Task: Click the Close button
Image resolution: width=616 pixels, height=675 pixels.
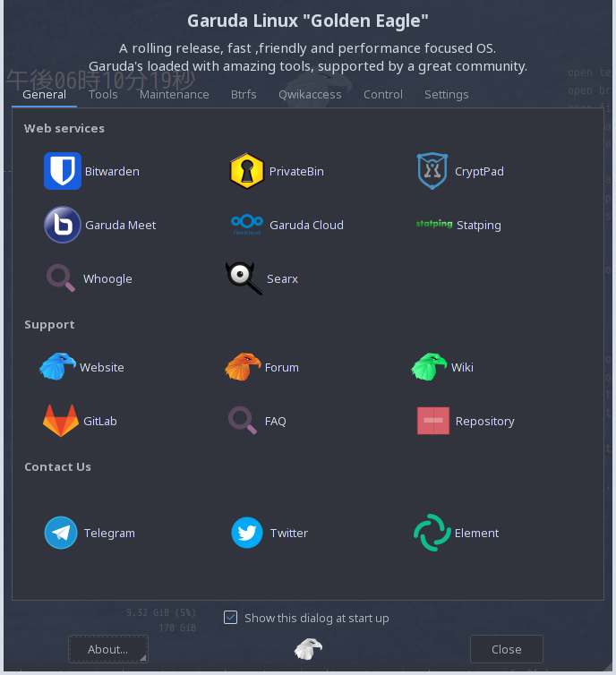Action: (506, 649)
